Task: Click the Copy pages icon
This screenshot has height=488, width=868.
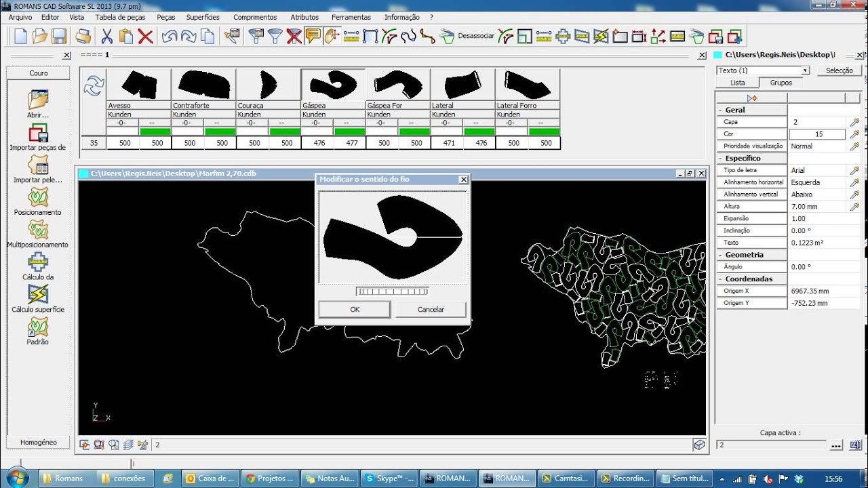Action: point(208,37)
